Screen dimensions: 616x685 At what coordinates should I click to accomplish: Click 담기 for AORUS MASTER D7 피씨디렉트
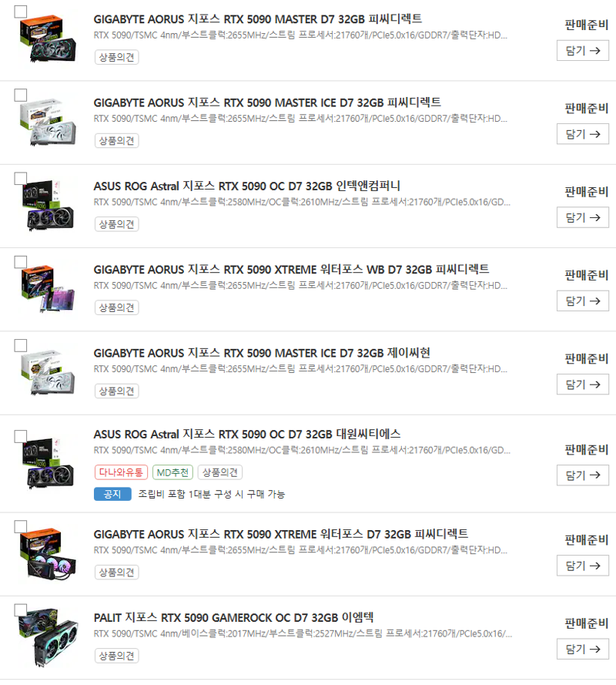click(582, 51)
